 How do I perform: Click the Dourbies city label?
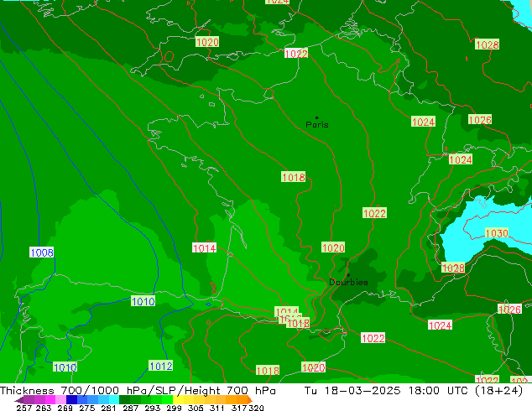(x=348, y=282)
